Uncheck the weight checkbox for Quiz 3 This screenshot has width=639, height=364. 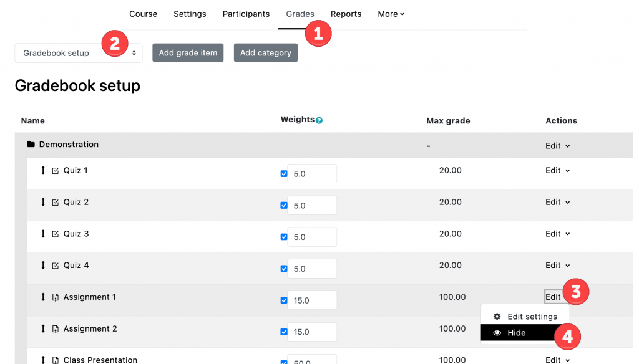[284, 236]
